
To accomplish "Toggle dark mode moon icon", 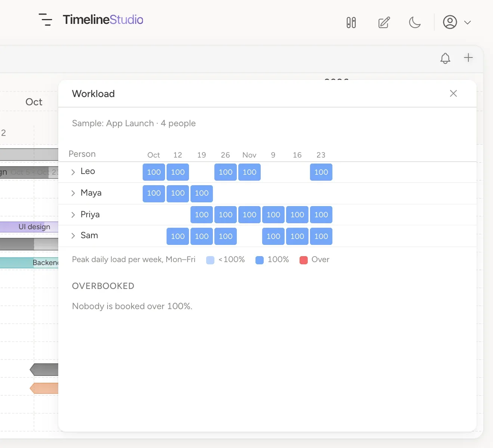I will (x=415, y=23).
